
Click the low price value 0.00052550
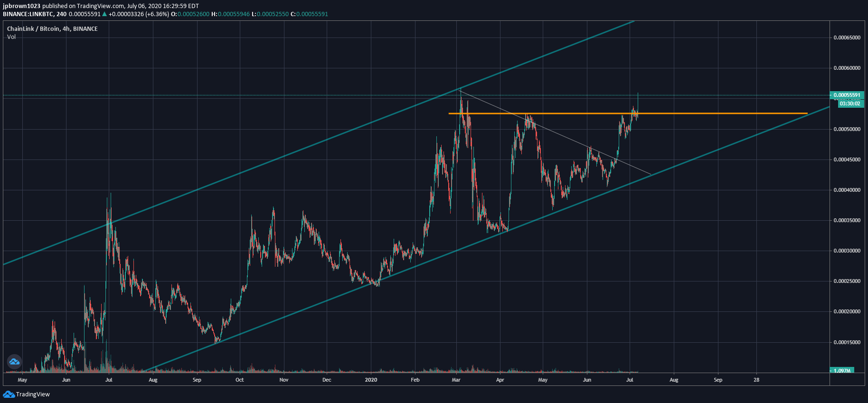point(273,14)
